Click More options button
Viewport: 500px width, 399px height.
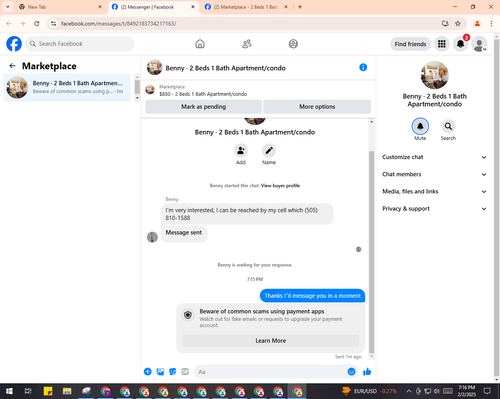click(317, 107)
